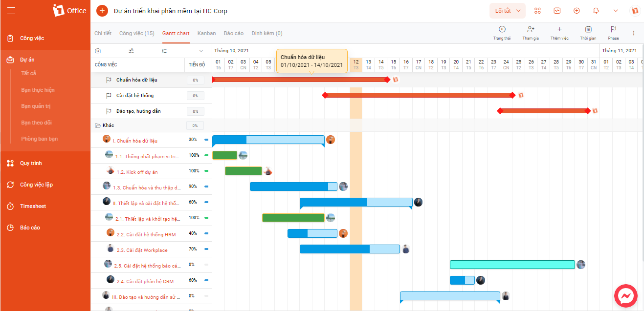The height and width of the screenshot is (311, 644).
Task: Open the hamburger menu beside Office logo
Action: click(x=11, y=10)
